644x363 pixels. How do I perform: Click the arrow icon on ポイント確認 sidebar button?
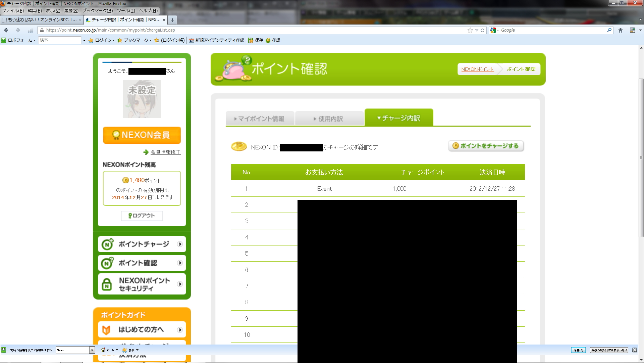(180, 263)
